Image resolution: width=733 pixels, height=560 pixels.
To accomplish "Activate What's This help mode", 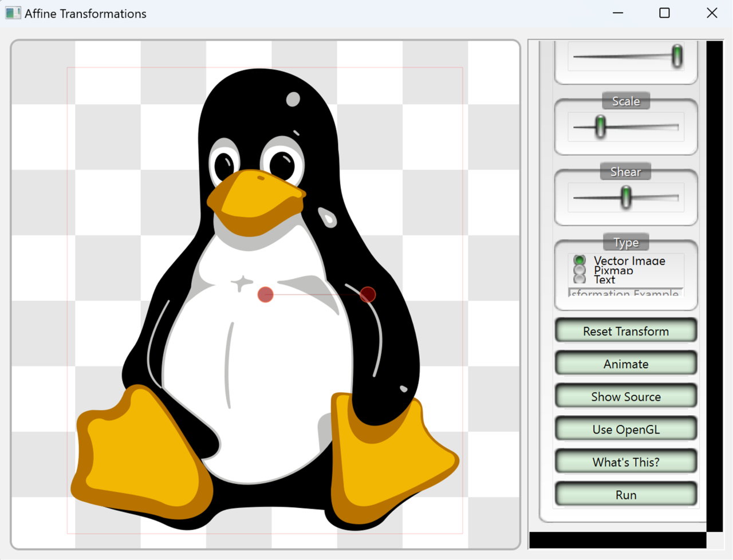I will 625,462.
